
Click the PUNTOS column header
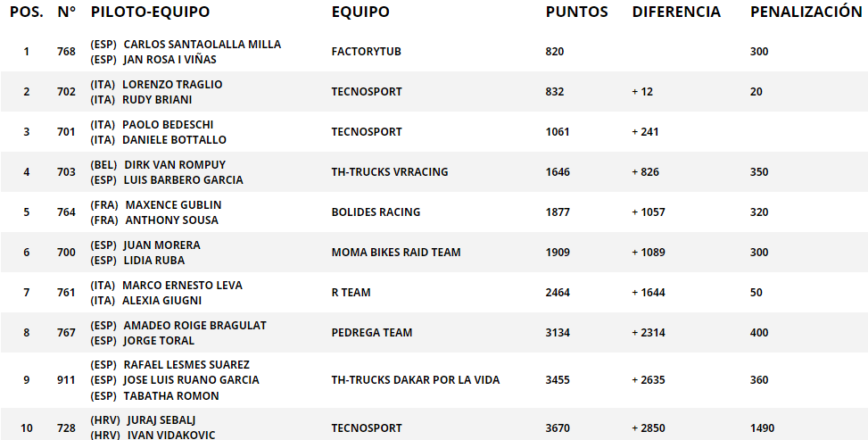point(577,12)
